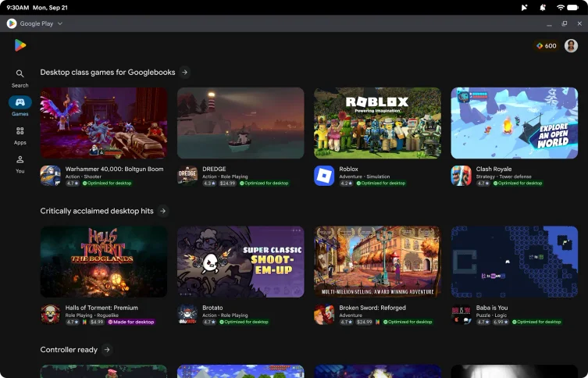Open Search in the sidebar
The image size is (588, 378).
pos(20,78)
